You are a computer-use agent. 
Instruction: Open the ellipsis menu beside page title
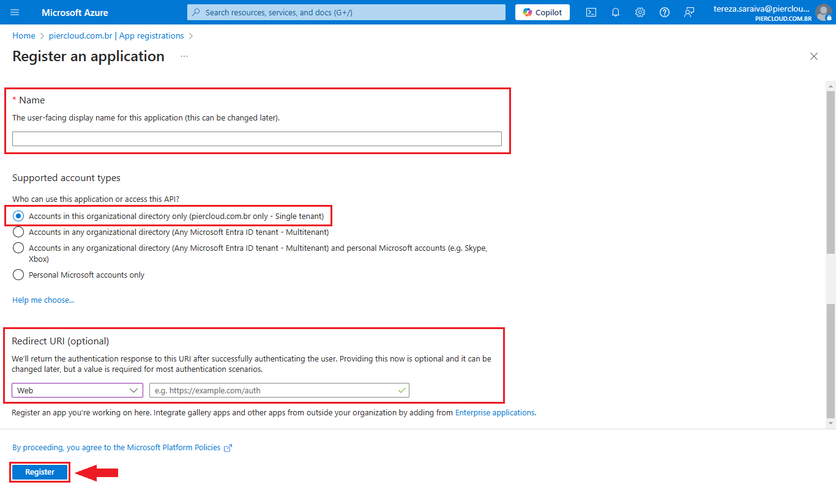(184, 56)
